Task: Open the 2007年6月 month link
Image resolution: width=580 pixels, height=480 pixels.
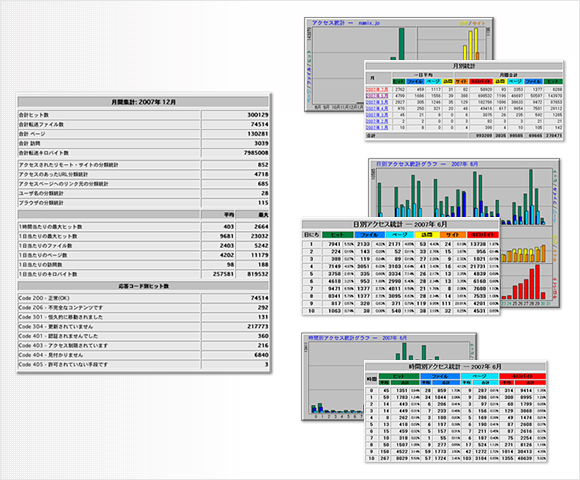Action: tap(377, 96)
